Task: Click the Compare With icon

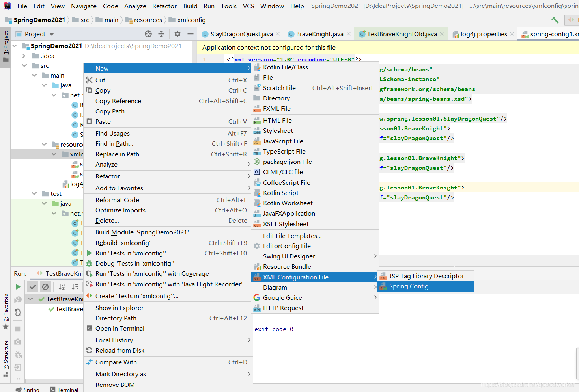Action: point(89,362)
